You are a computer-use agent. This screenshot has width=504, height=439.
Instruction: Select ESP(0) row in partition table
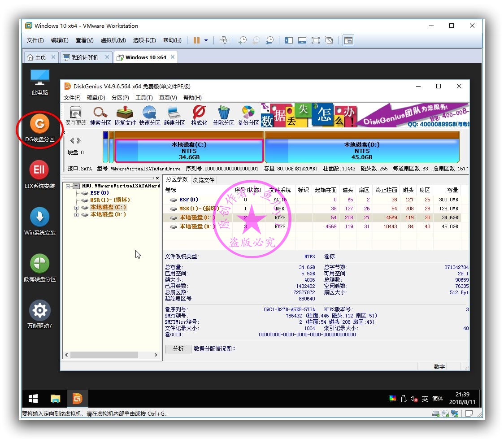tap(312, 200)
